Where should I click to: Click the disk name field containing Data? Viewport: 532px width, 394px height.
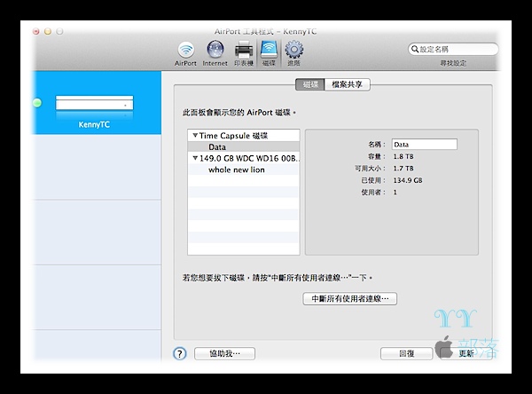(424, 145)
